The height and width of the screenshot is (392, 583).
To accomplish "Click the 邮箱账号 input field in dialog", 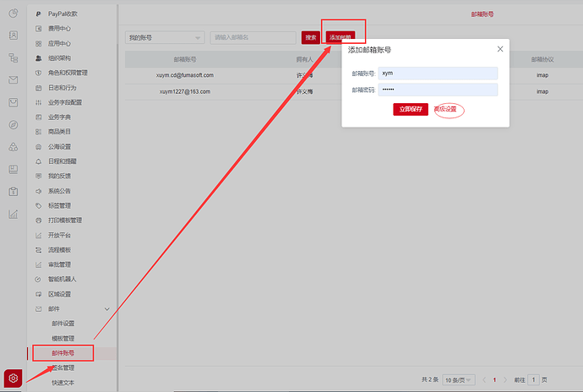I will (438, 73).
